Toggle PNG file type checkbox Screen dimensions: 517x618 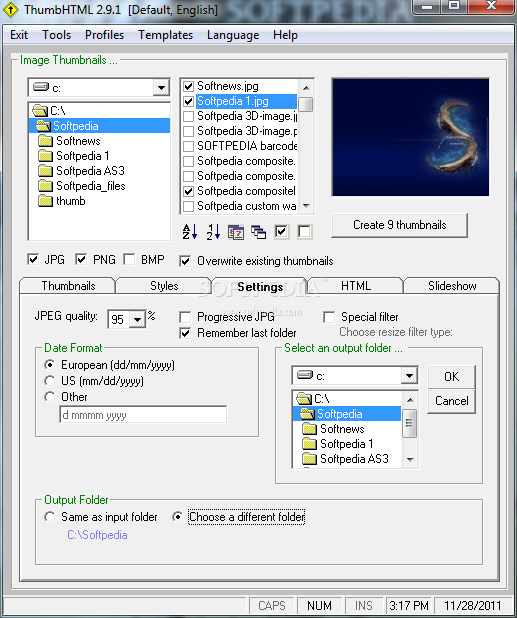[81, 260]
